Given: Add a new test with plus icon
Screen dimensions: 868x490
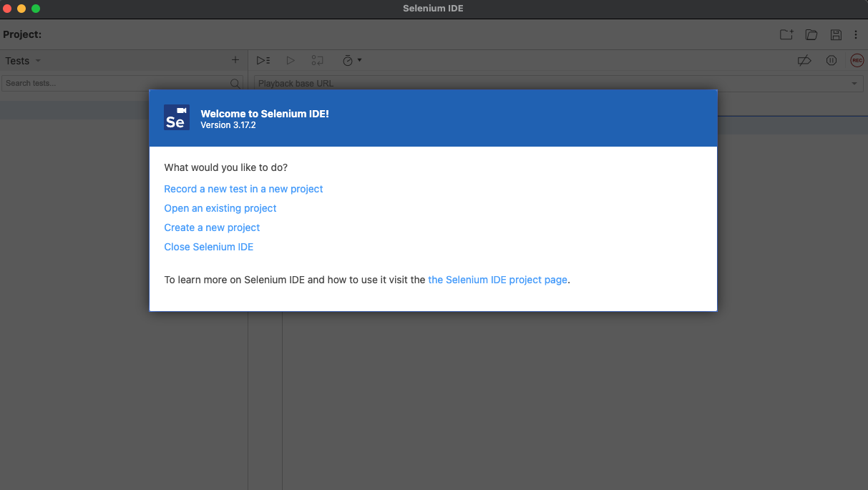Looking at the screenshot, I should click(x=235, y=60).
